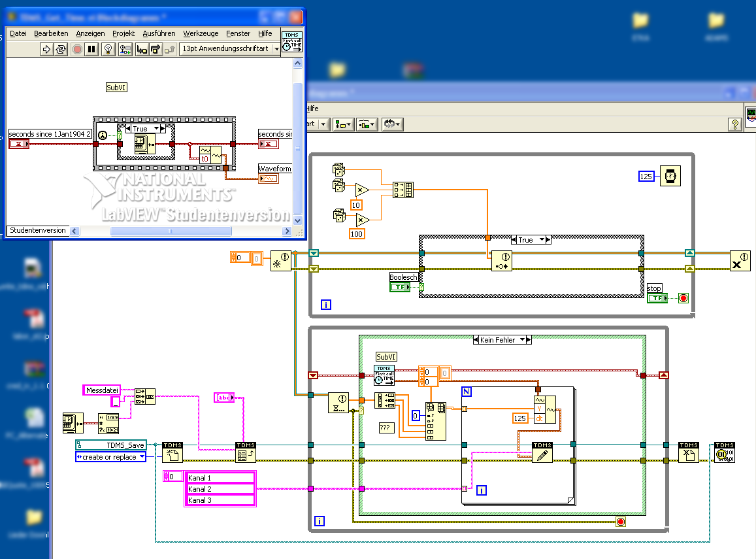The width and height of the screenshot is (756, 559).
Task: Toggle Highlight Execution lightbulb
Action: click(108, 49)
